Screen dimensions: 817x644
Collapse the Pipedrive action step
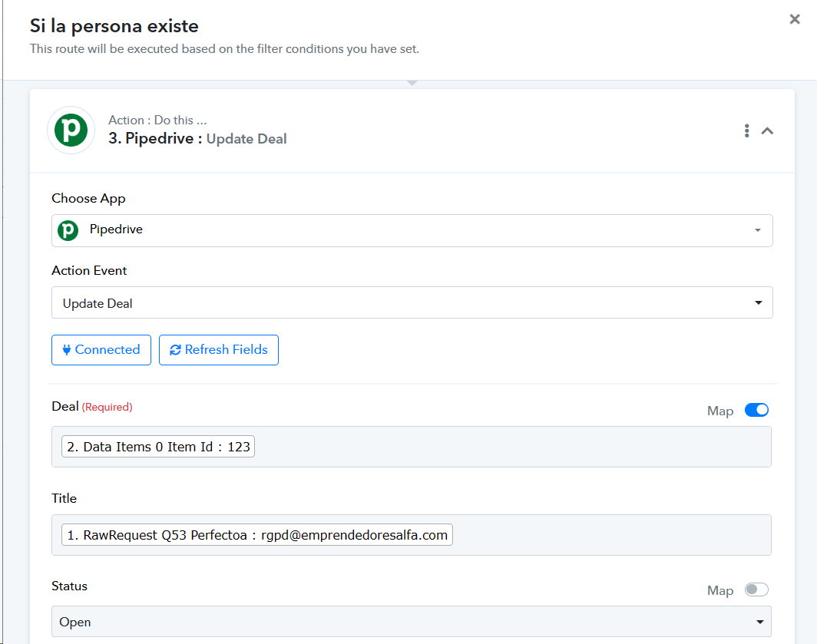click(x=767, y=130)
